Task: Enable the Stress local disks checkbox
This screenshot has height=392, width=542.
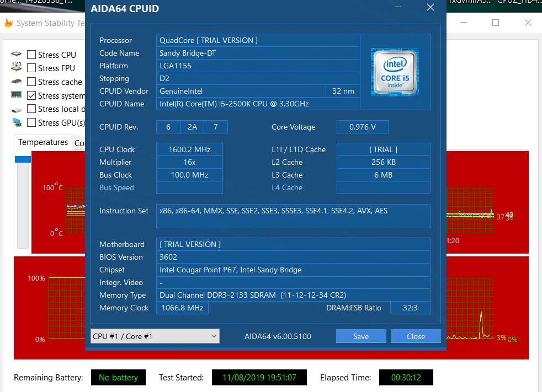Action: (31, 109)
